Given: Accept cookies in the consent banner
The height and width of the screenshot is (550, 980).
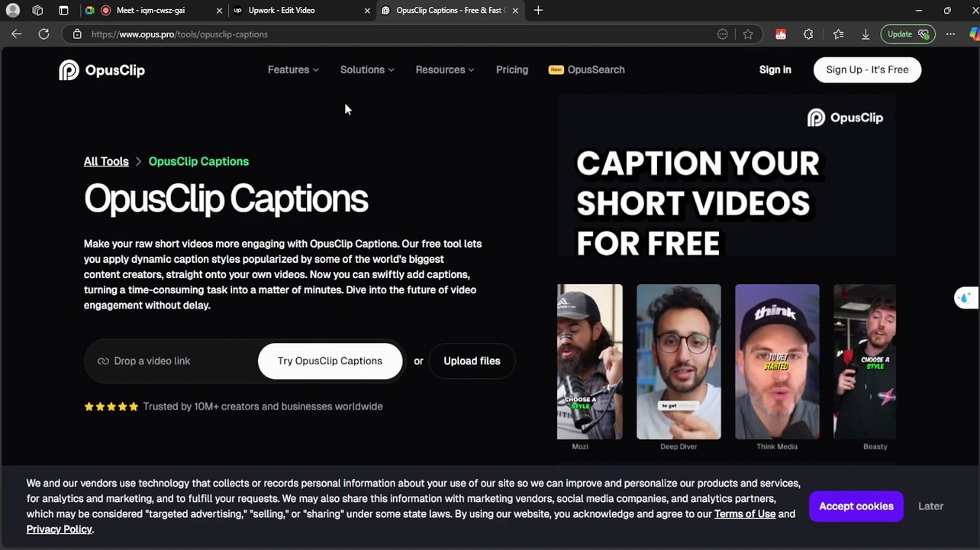Looking at the screenshot, I should click(856, 506).
